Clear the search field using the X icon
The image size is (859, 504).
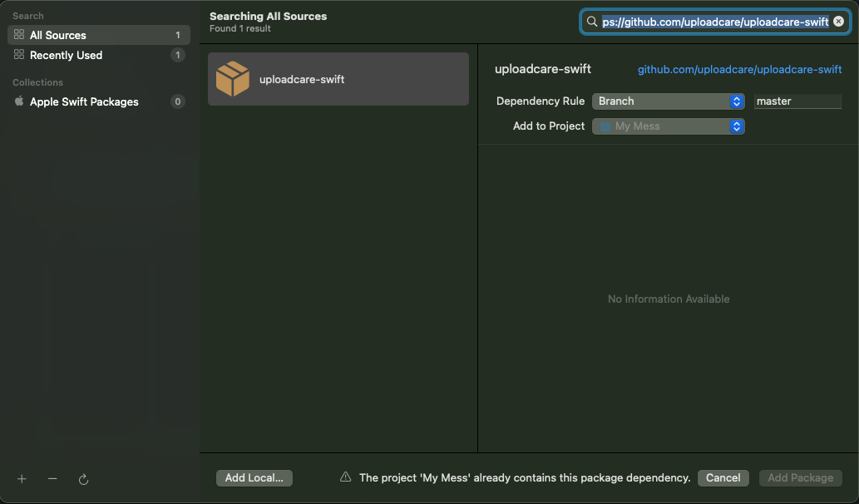tap(838, 21)
